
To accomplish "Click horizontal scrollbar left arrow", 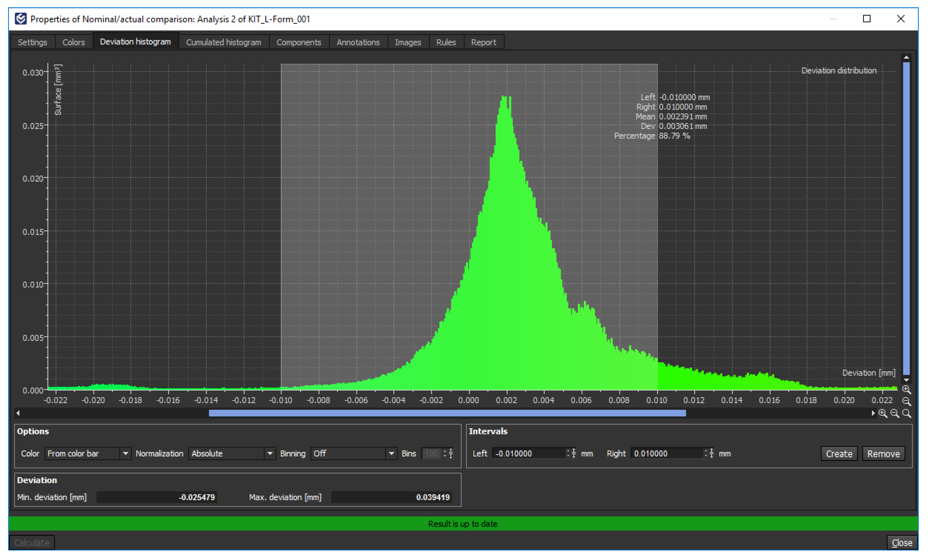I will [x=18, y=413].
